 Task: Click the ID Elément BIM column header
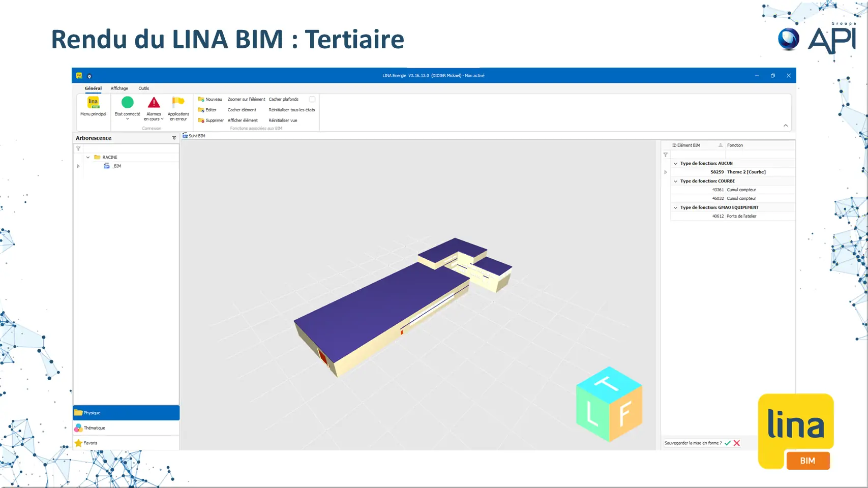point(697,145)
